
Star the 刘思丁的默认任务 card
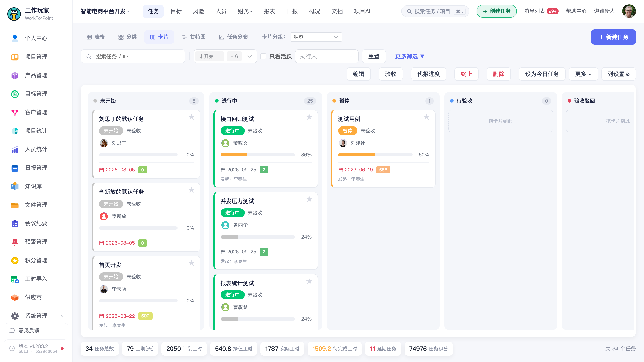[x=192, y=117]
